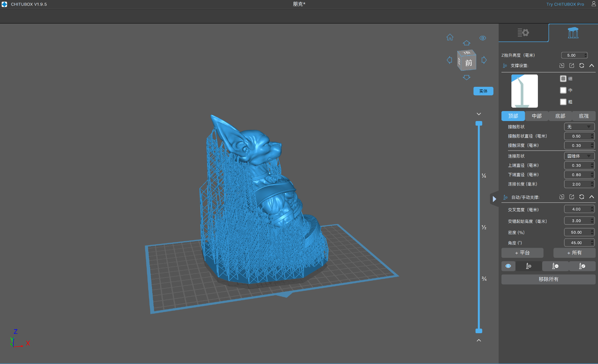Click the down chevron above the layer slider
598x364 pixels.
click(x=479, y=114)
